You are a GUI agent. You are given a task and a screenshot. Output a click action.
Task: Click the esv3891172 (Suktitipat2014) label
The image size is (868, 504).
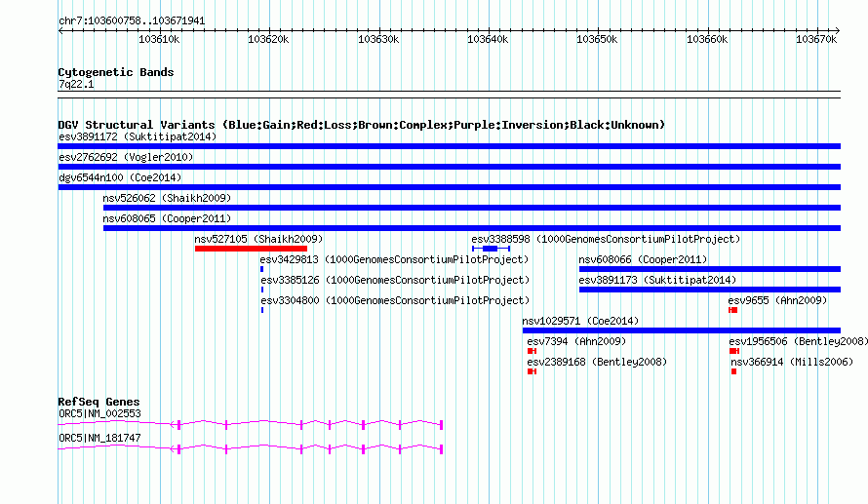(x=138, y=136)
